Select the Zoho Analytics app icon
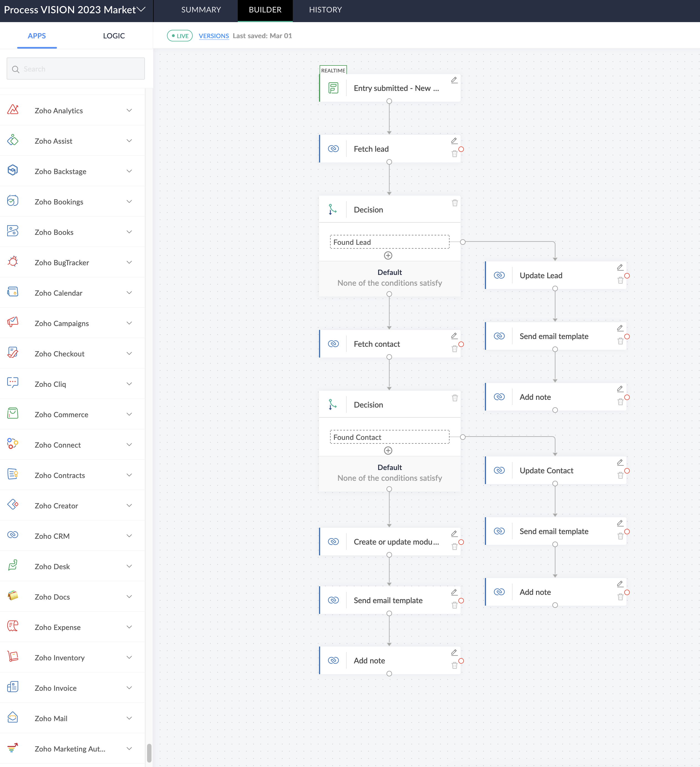 pos(13,110)
